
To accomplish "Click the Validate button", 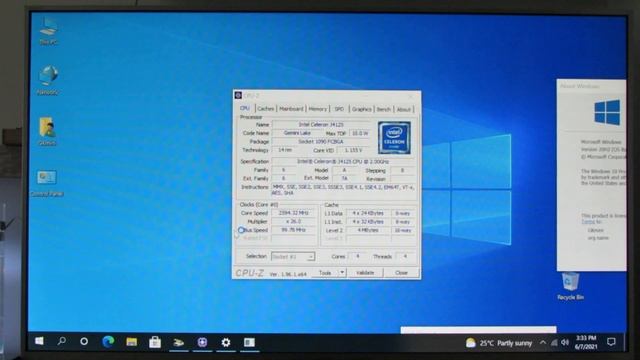I will 365,273.
